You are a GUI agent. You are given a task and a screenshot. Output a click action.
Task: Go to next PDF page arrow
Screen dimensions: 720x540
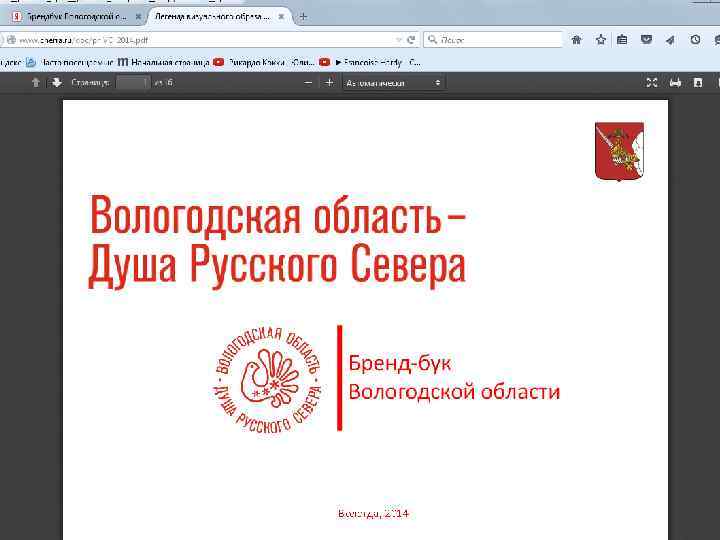tap(56, 83)
